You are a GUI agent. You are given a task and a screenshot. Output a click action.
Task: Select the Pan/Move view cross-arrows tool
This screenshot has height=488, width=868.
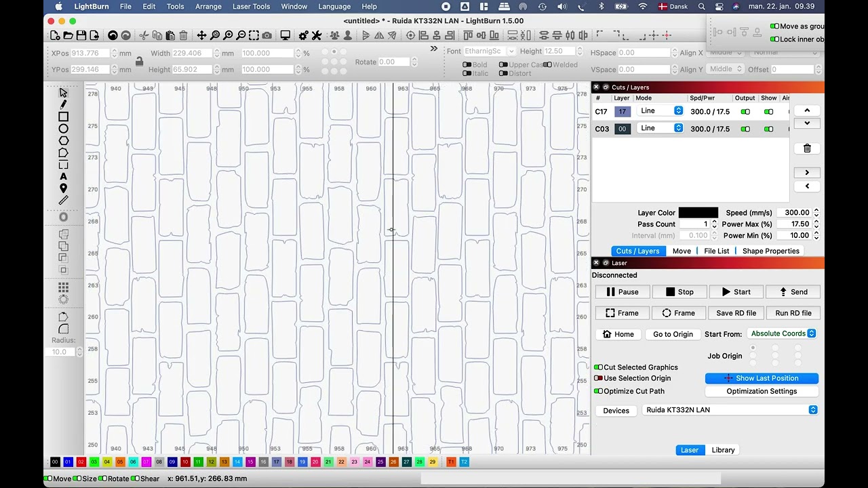pyautogui.click(x=201, y=35)
